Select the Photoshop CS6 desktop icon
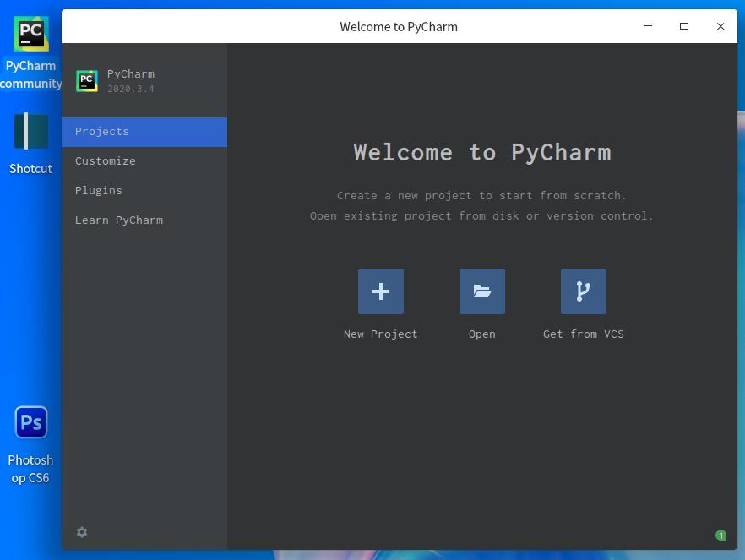The width and height of the screenshot is (745, 560). (31, 445)
